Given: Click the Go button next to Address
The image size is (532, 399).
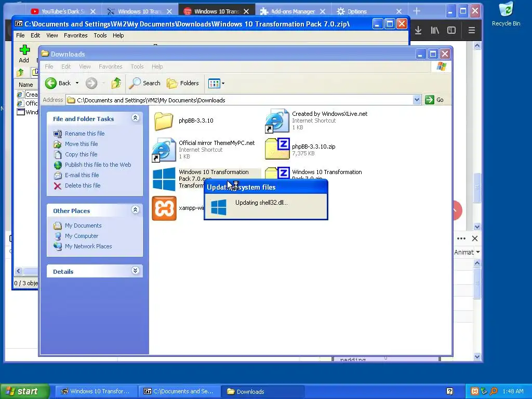Looking at the screenshot, I should 434,100.
